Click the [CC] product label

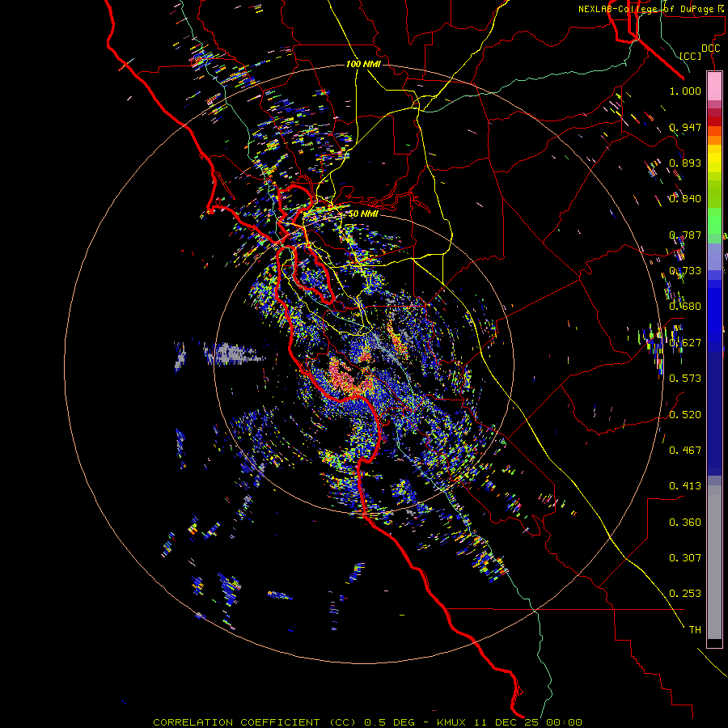point(691,56)
